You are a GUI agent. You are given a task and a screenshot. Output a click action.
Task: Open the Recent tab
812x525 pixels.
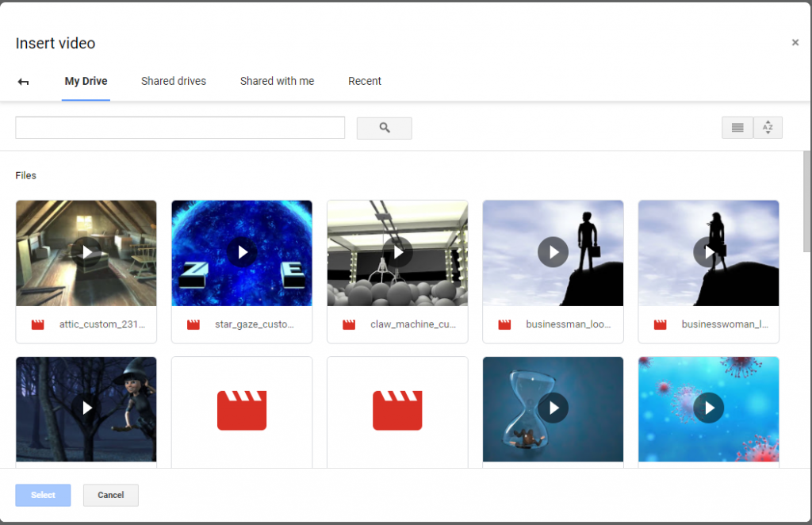(365, 81)
